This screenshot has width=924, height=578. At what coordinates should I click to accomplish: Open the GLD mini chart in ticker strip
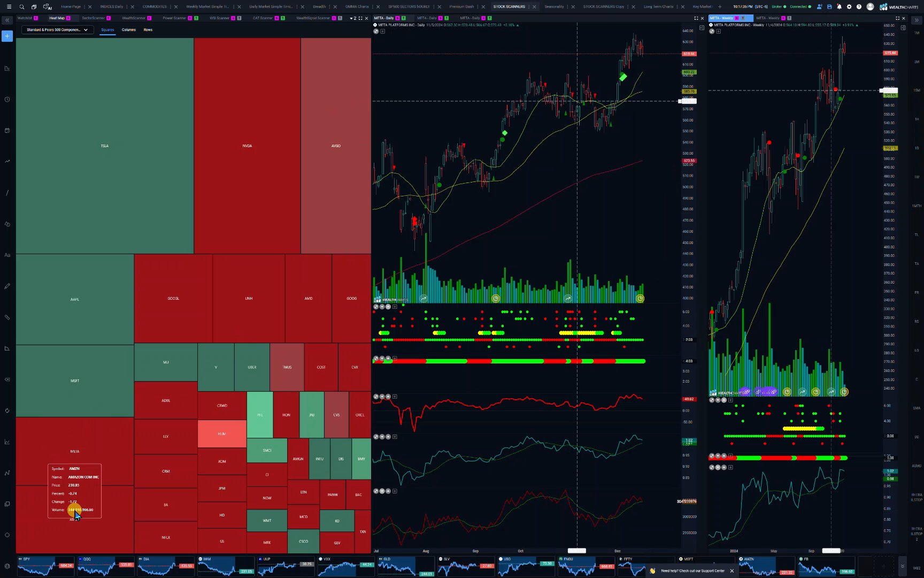pyautogui.click(x=406, y=566)
